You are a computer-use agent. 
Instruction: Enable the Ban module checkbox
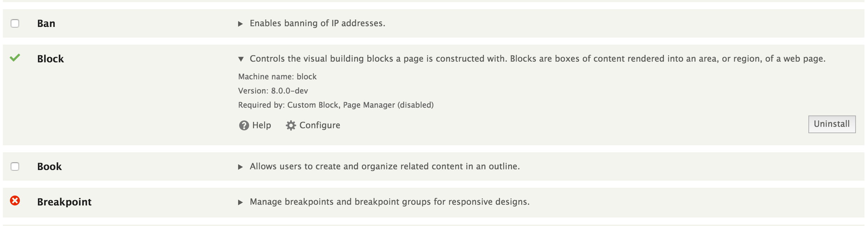coord(15,23)
